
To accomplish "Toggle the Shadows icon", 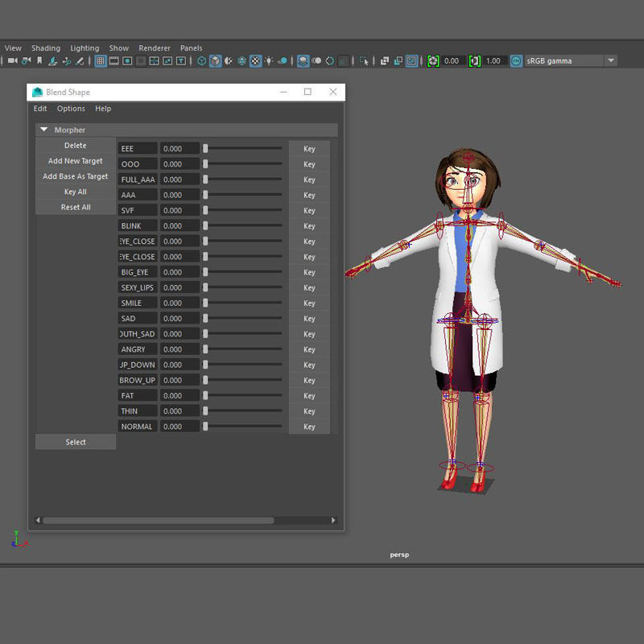I will (283, 61).
